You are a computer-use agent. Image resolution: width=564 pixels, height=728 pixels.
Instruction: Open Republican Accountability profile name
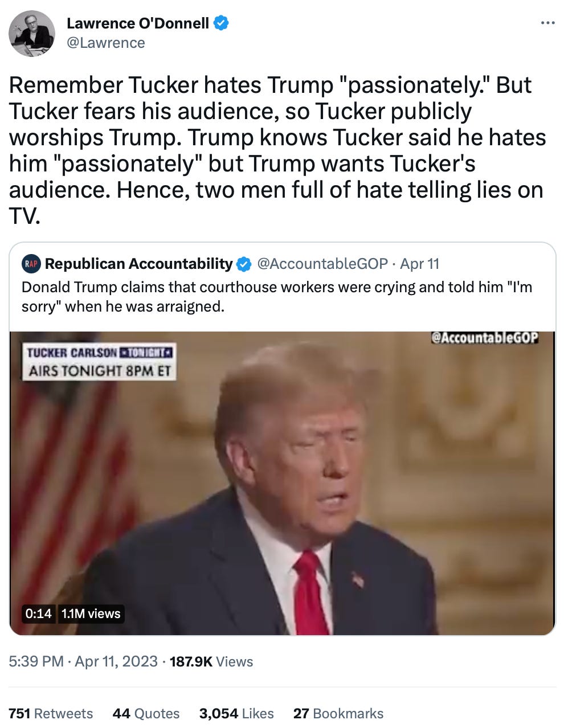[138, 264]
